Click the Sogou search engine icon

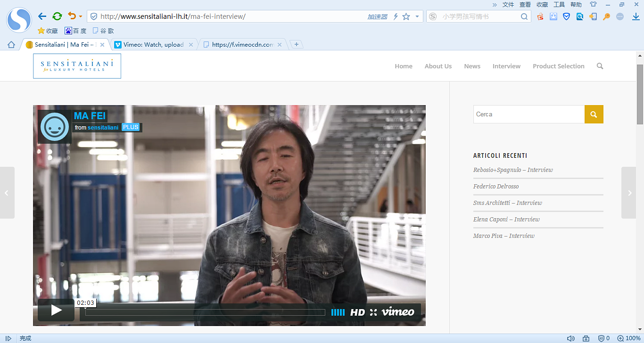(x=433, y=16)
